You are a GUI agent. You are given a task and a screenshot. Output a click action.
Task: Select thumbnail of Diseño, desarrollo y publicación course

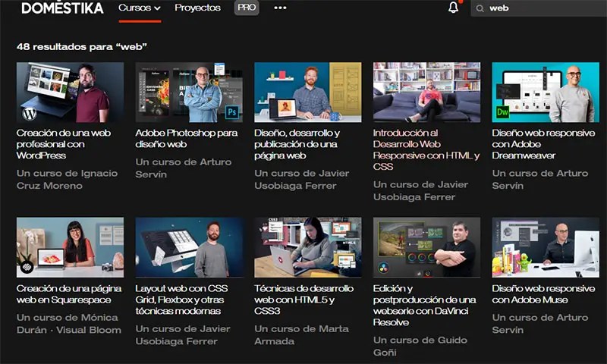pyautogui.click(x=308, y=93)
